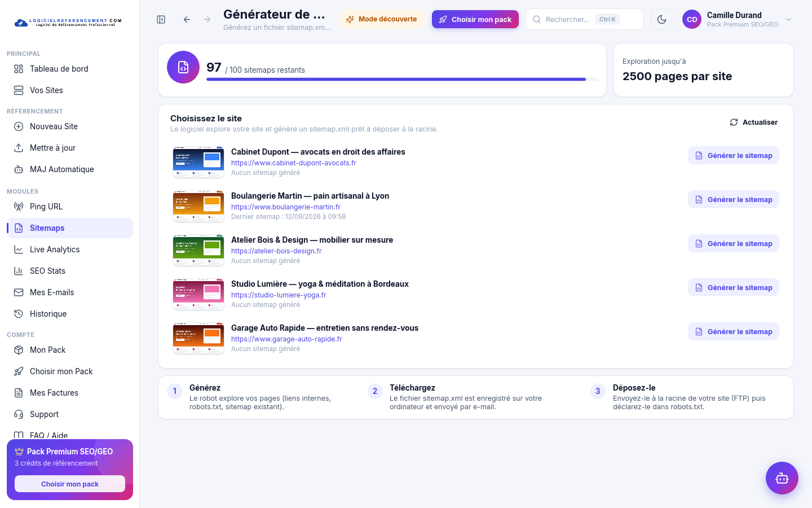Click the logicielreferencement.com logo

pos(68,23)
